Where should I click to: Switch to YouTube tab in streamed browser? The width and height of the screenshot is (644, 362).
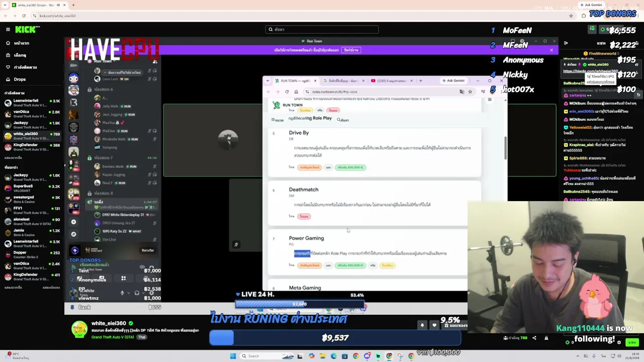coord(392,80)
